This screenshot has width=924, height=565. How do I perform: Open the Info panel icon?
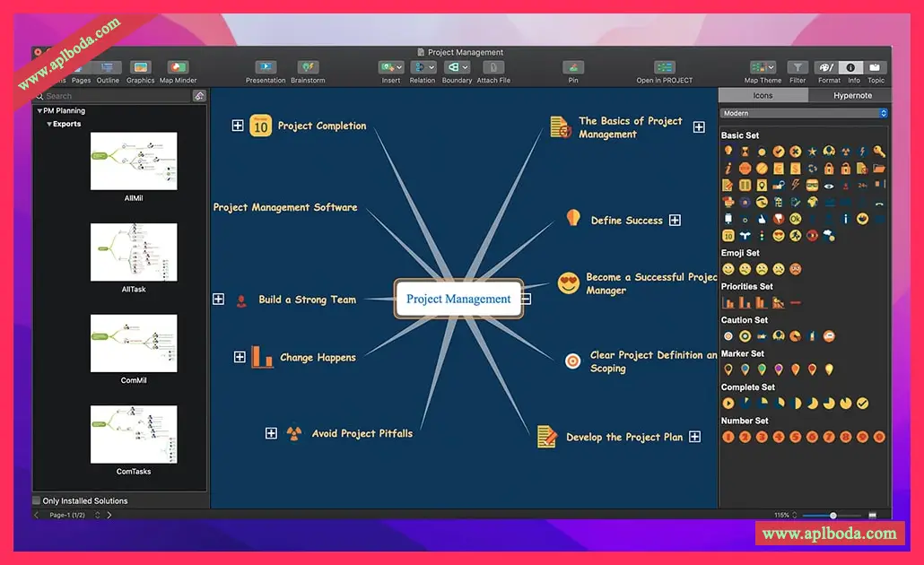click(x=851, y=67)
